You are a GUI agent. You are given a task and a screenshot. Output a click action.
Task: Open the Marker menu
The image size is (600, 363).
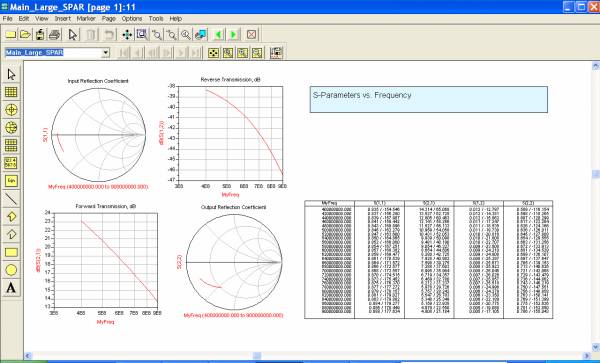(x=86, y=18)
